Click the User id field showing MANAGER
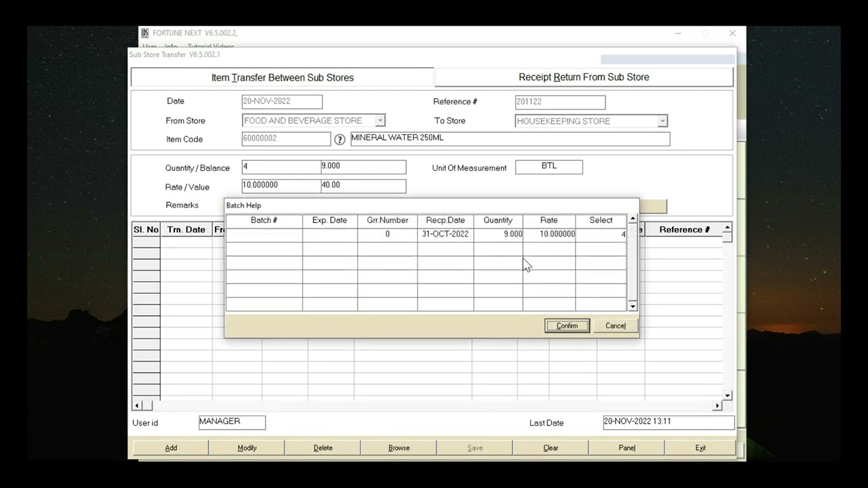Screen dimensions: 868x488 pos(232,422)
